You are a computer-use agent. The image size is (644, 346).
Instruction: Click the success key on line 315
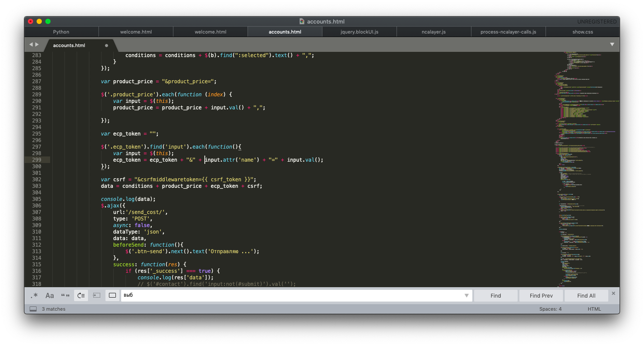click(x=124, y=265)
